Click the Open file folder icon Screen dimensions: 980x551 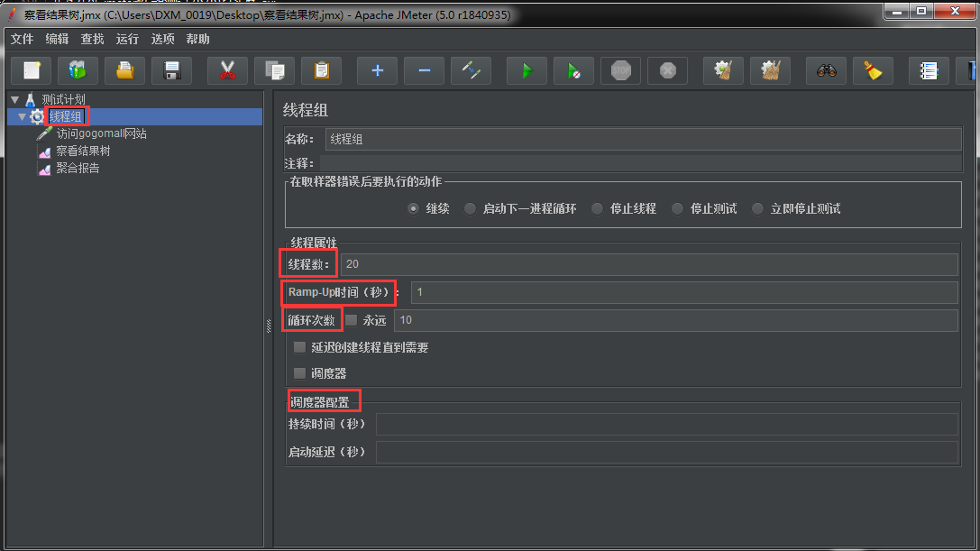pyautogui.click(x=125, y=70)
